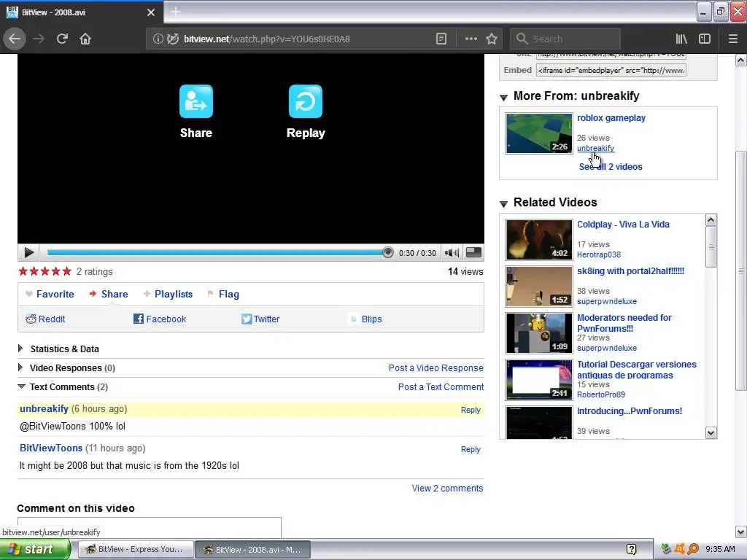Click the help question mark tray icon
The image size is (747, 560).
[x=631, y=550]
